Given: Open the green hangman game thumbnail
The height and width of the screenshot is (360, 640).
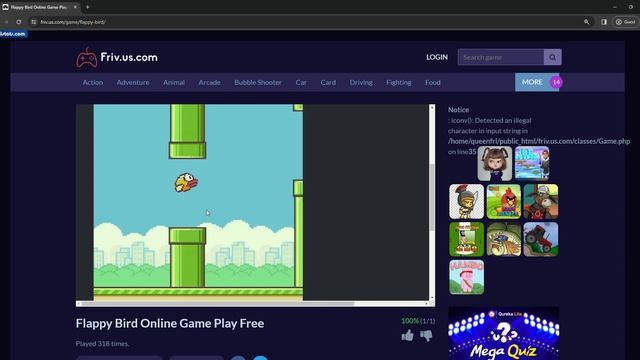Looking at the screenshot, I should [467, 239].
